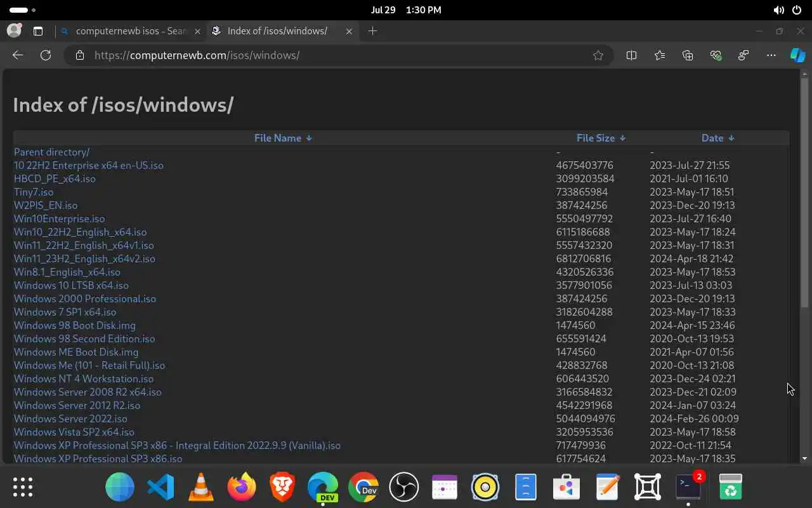Click date 2024-Apr-18 21:42

pos(691,258)
